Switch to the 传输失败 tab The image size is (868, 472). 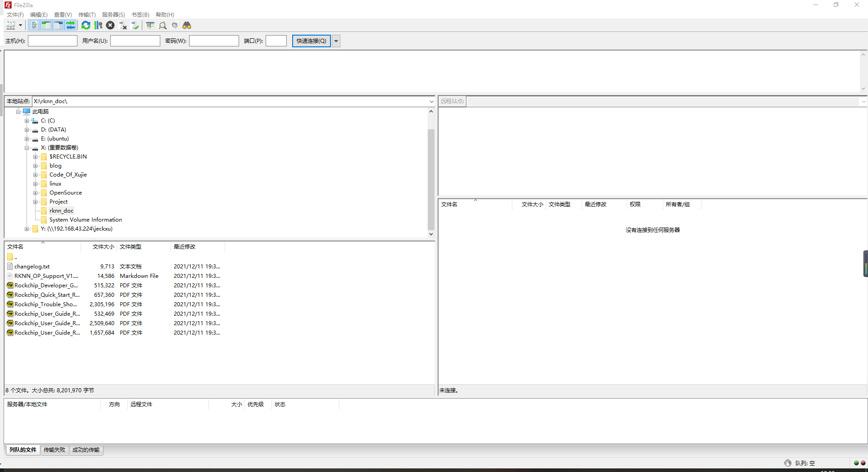click(x=54, y=450)
